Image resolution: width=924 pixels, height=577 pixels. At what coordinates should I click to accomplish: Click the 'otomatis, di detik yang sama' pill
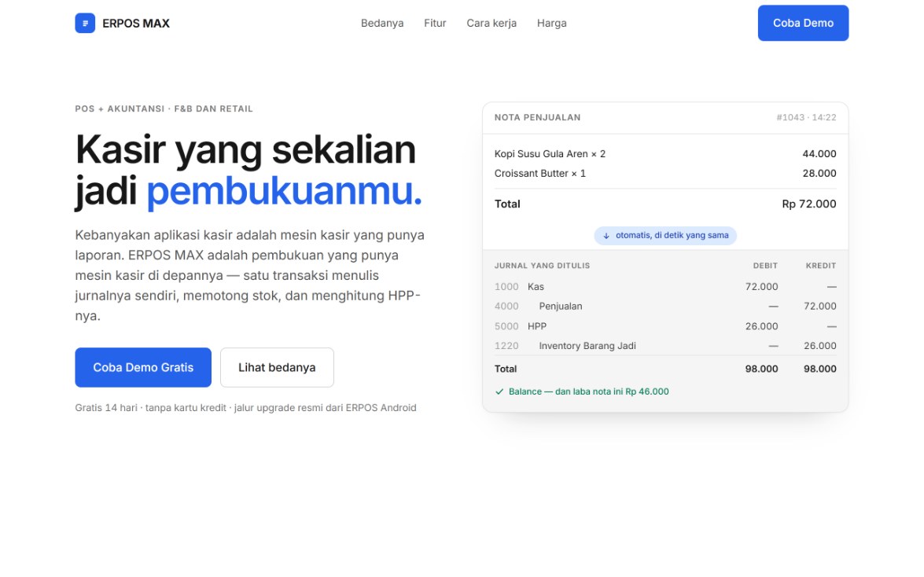pyautogui.click(x=665, y=235)
